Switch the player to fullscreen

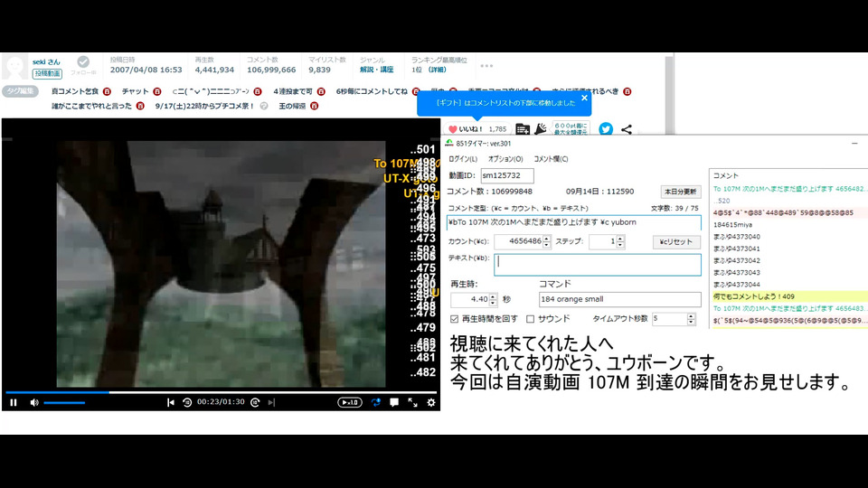[x=413, y=403]
